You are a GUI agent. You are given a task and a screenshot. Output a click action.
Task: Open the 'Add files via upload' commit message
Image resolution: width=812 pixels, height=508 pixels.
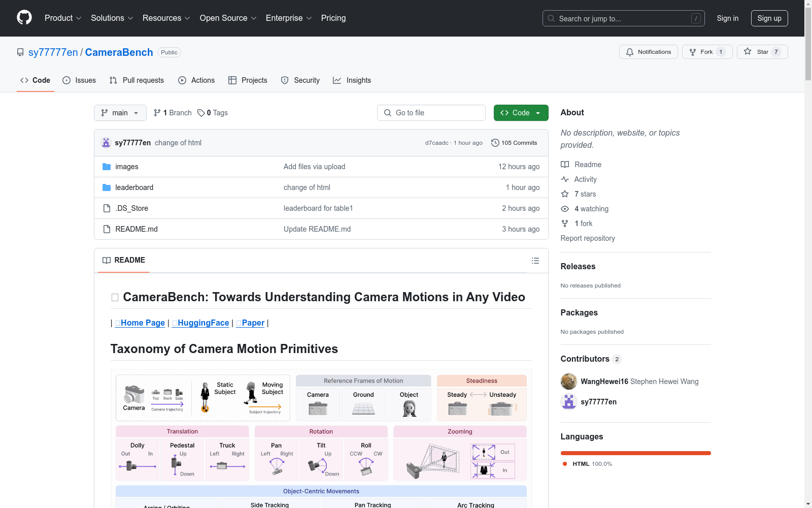pyautogui.click(x=315, y=167)
